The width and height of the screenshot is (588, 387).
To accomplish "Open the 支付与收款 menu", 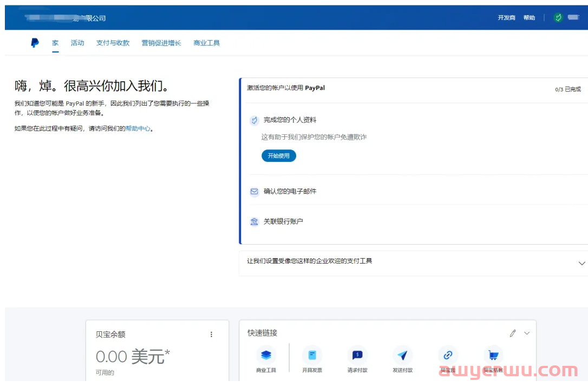I will pyautogui.click(x=113, y=43).
